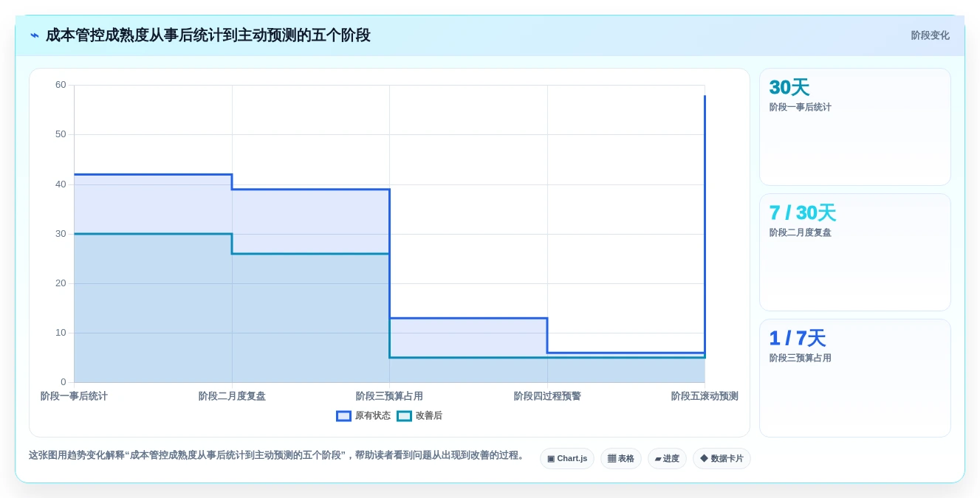
Task: Click the 阶段变化 label in header
Action: click(930, 35)
